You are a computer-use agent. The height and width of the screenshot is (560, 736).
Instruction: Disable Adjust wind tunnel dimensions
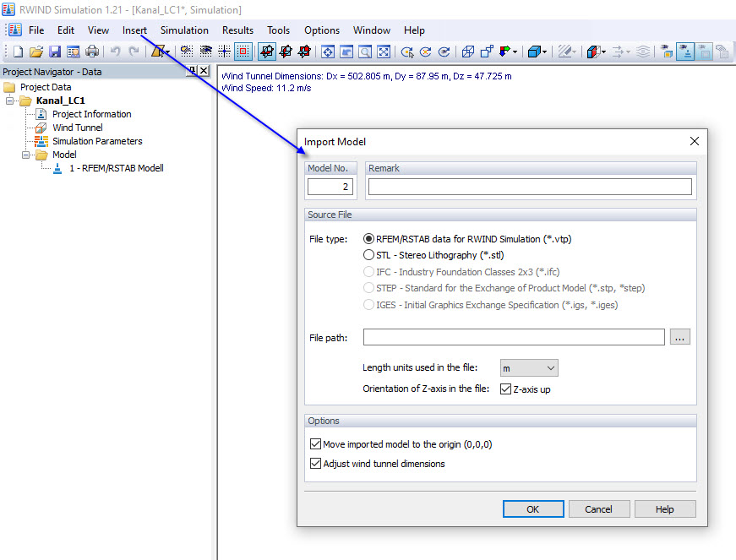pos(316,463)
